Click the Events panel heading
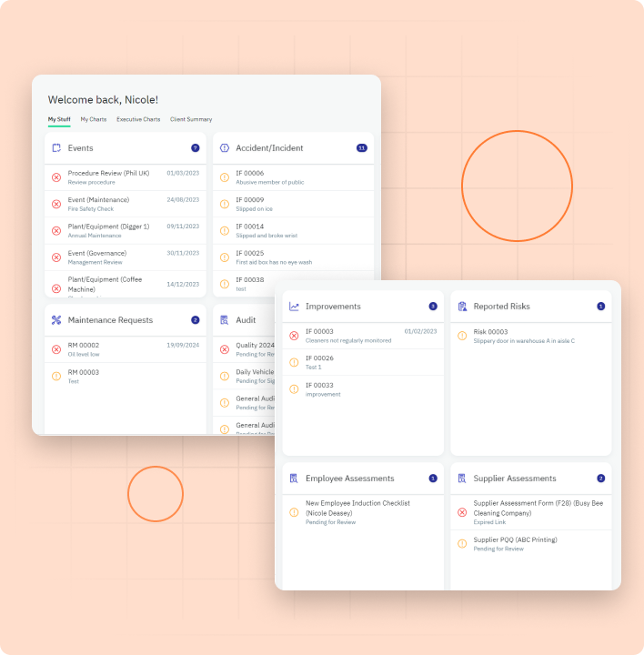The image size is (644, 655). click(x=81, y=148)
